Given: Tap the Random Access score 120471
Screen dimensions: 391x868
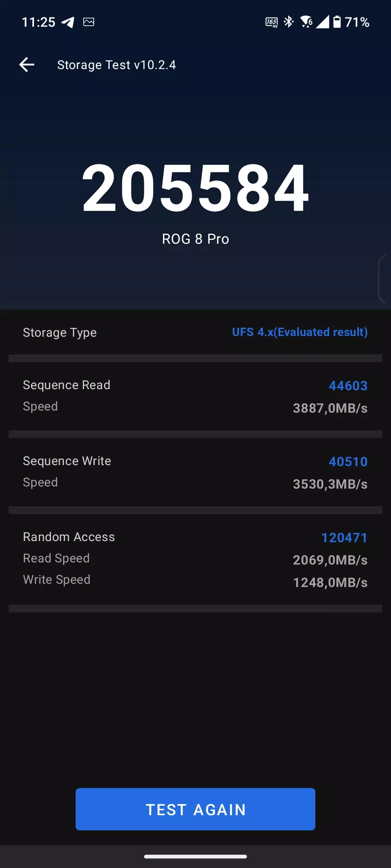Looking at the screenshot, I should [344, 538].
